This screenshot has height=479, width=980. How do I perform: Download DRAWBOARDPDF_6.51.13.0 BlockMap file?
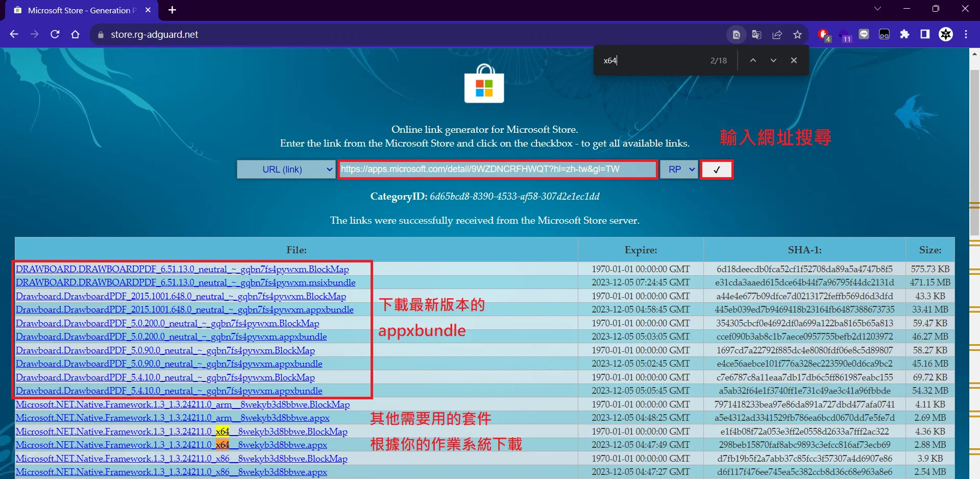[x=182, y=269]
